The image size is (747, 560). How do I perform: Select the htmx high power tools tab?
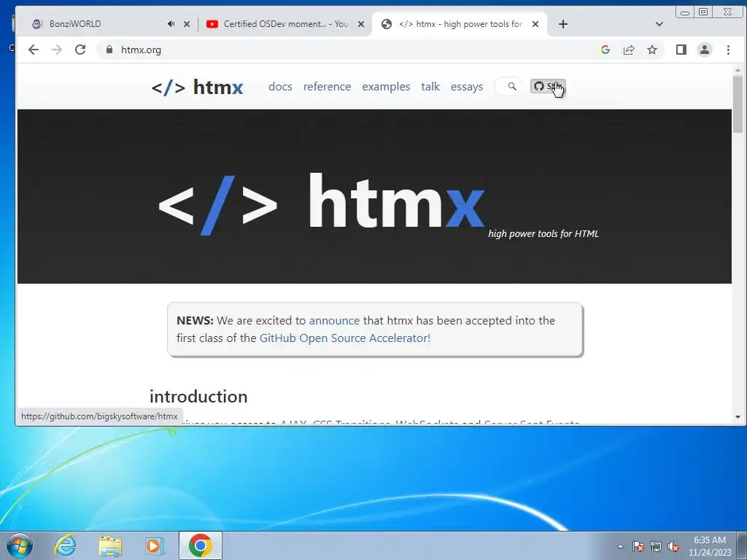point(460,24)
